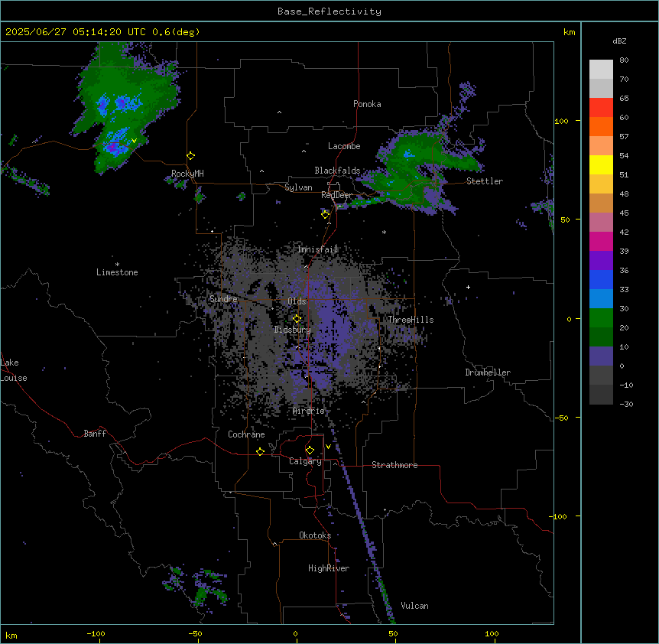Select the blue swatch below 36 dBZ
Image resolution: width=659 pixels, height=644 pixels.
601,279
